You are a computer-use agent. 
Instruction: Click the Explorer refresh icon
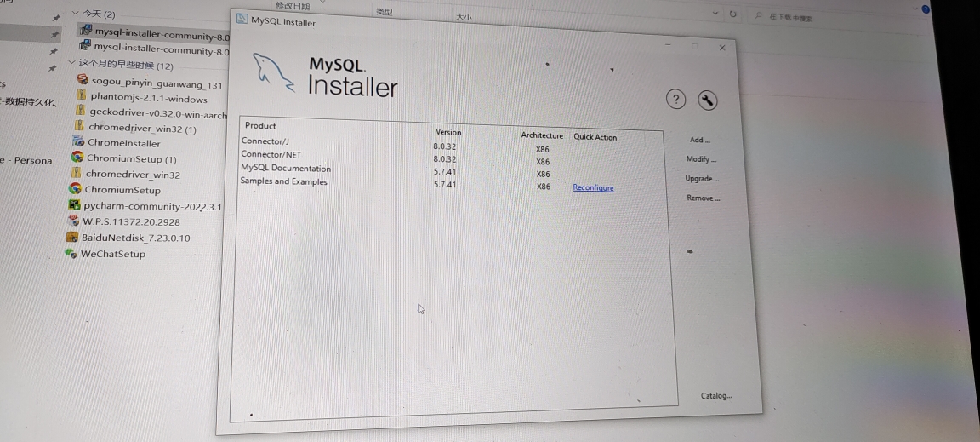click(x=733, y=14)
